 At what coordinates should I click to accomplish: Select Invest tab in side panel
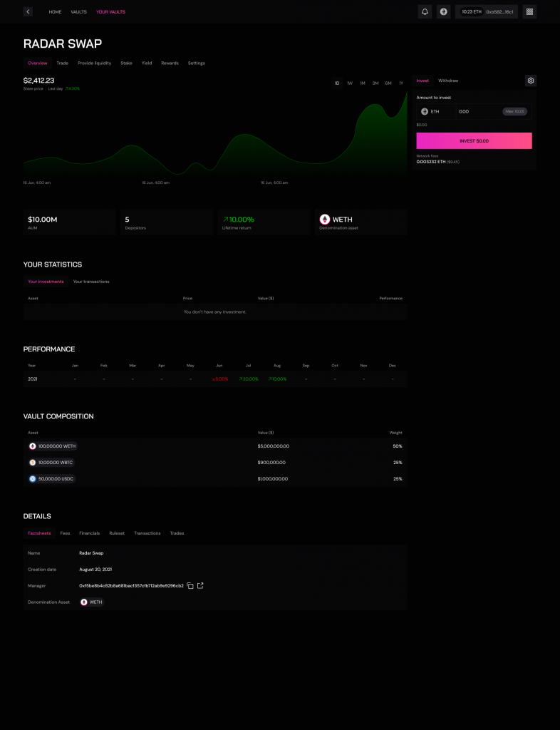coord(422,81)
